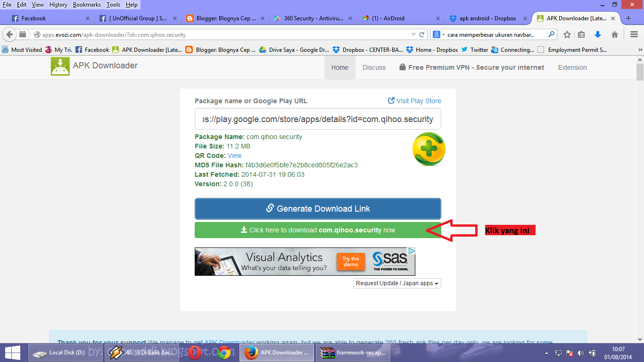Screen dimensions: 644x362
Task: Open Employment Permit bookmark
Action: [x=572, y=49]
